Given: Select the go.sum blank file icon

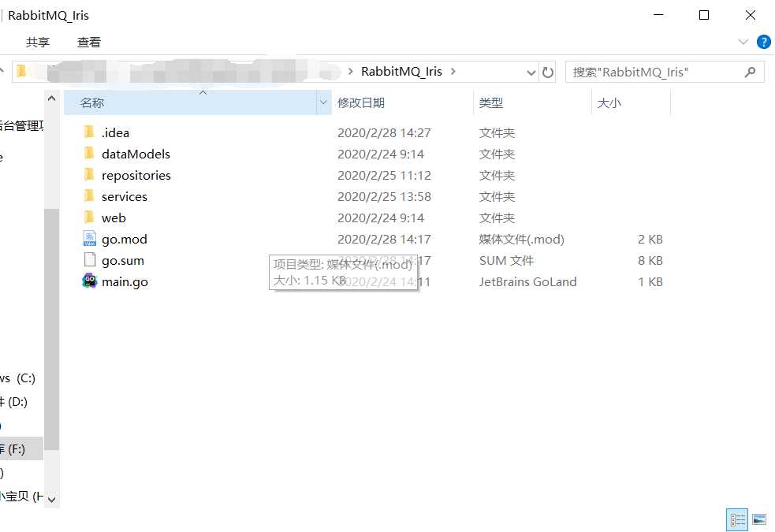Looking at the screenshot, I should [x=89, y=260].
